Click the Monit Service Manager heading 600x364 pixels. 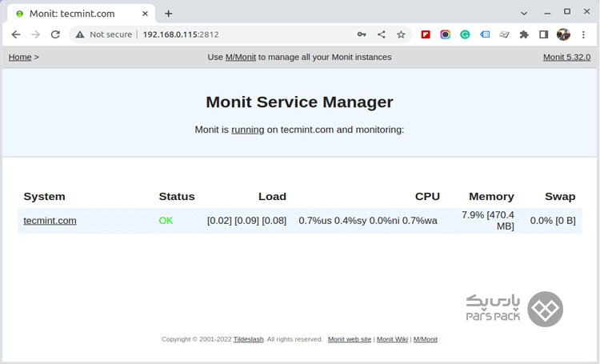pyautogui.click(x=299, y=102)
